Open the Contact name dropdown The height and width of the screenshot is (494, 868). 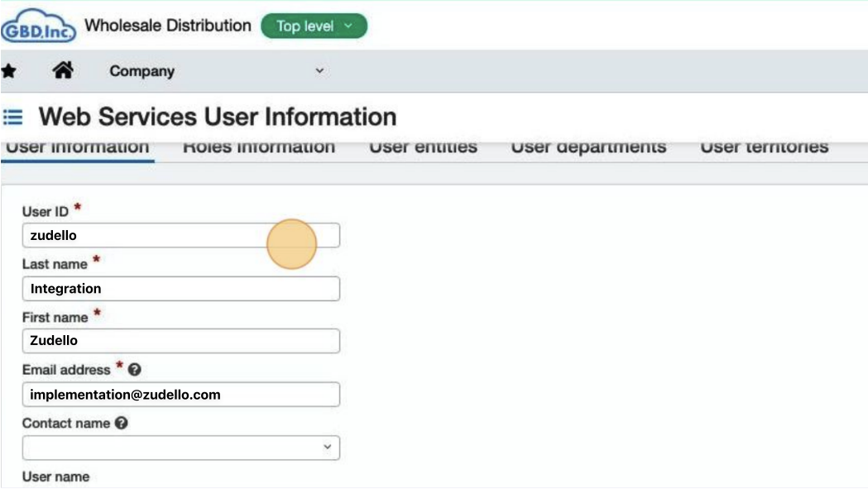[180, 448]
